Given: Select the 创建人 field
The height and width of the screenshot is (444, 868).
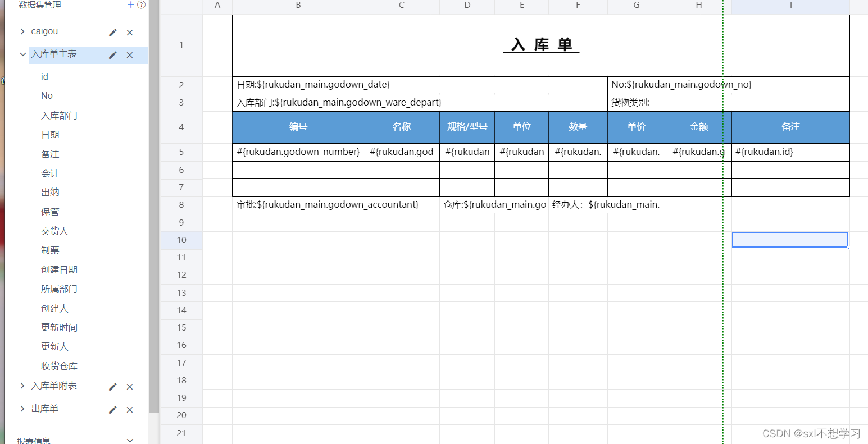Looking at the screenshot, I should coord(54,308).
